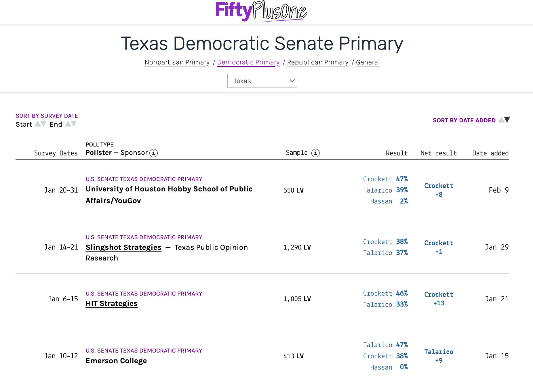Click the Net result column header
This screenshot has height=392, width=533.
(x=439, y=153)
